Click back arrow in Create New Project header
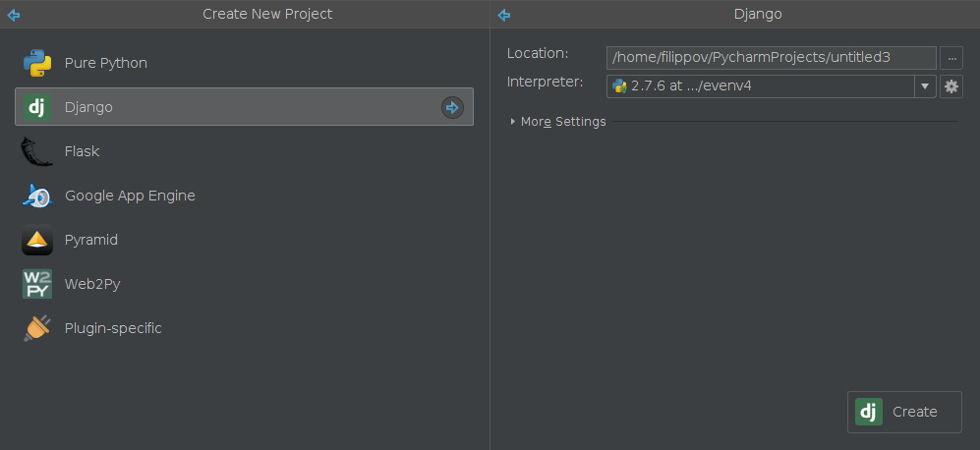The image size is (980, 450). pyautogui.click(x=14, y=15)
